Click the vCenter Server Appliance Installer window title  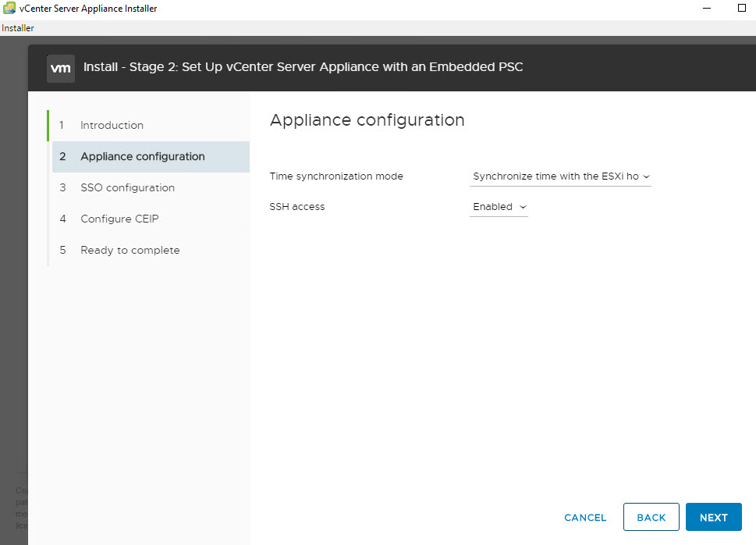[x=88, y=9]
